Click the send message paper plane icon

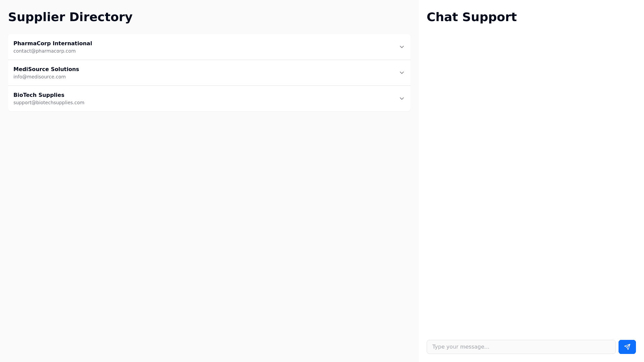627,347
